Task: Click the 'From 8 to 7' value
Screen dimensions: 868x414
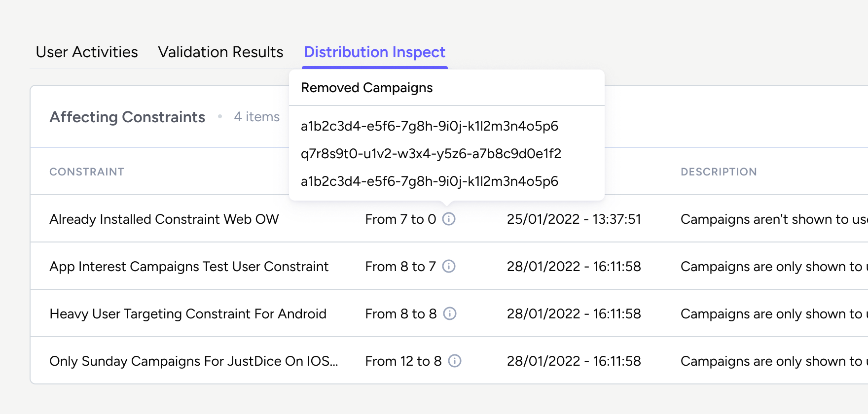Action: point(400,266)
